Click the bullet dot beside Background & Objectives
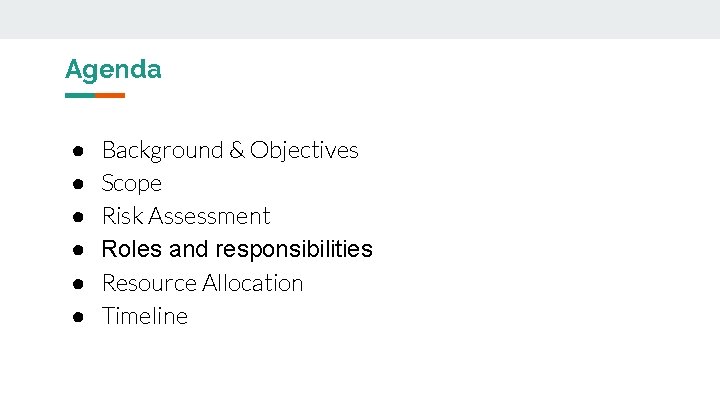The width and height of the screenshot is (720, 405). 76,150
